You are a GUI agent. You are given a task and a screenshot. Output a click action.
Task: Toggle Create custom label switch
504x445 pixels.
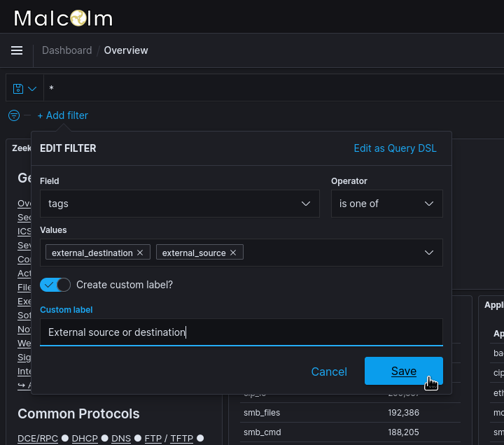pos(55,285)
